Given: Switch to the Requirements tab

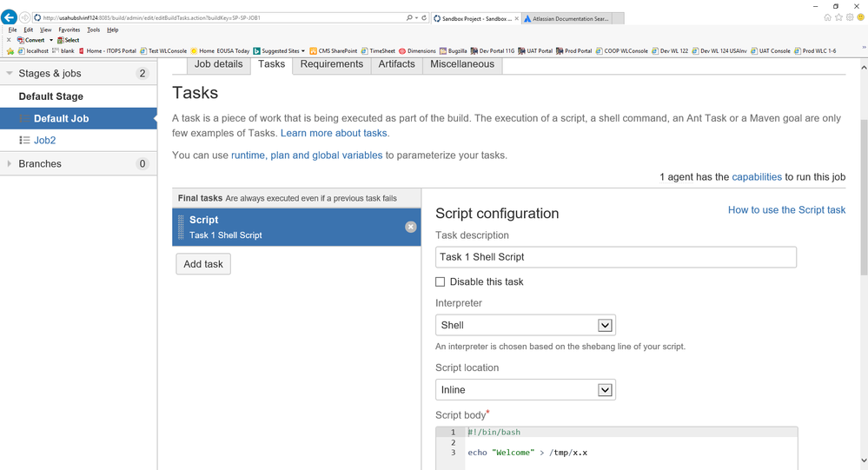Looking at the screenshot, I should pyautogui.click(x=332, y=64).
